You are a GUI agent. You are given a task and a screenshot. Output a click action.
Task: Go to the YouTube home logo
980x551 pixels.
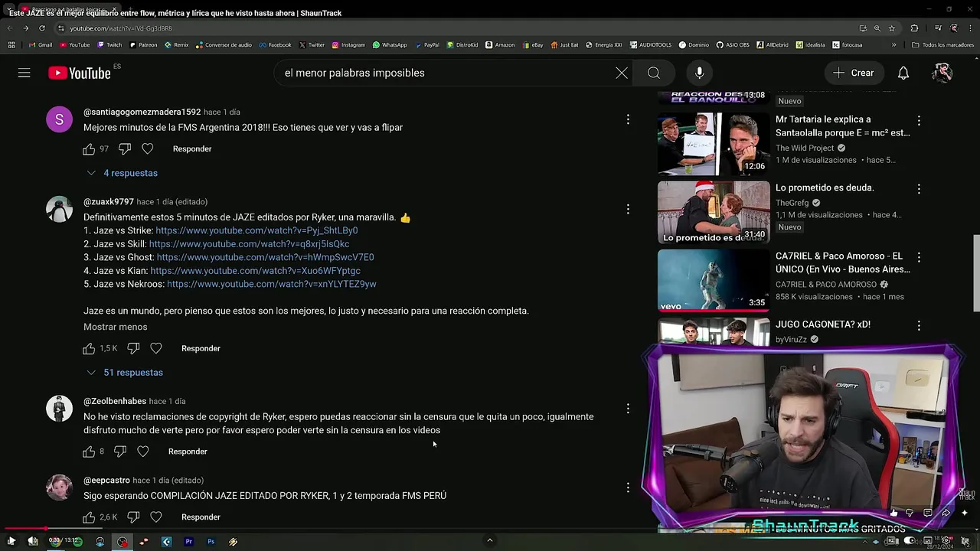(x=80, y=73)
